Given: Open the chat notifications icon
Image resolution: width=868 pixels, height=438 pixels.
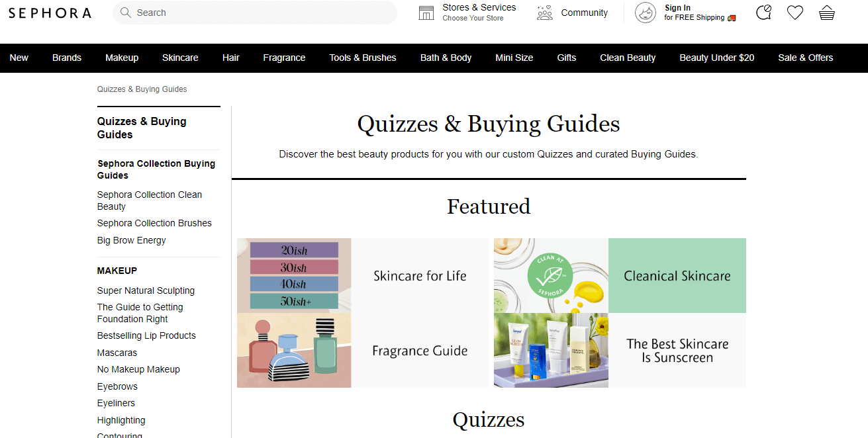Looking at the screenshot, I should point(763,13).
